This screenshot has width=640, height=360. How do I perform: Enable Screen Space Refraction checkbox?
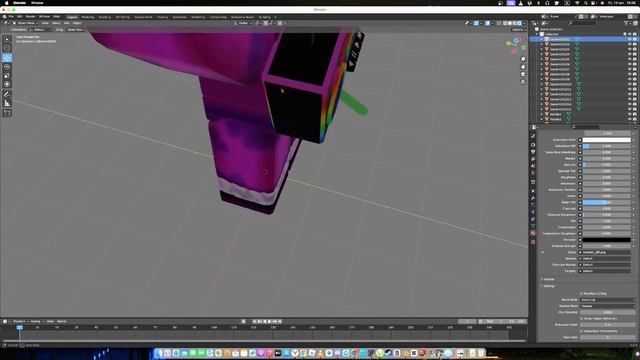pyautogui.click(x=581, y=318)
